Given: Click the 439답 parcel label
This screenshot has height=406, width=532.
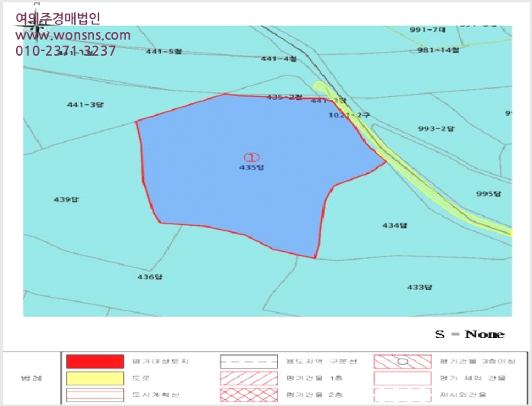Looking at the screenshot, I should point(66,199).
